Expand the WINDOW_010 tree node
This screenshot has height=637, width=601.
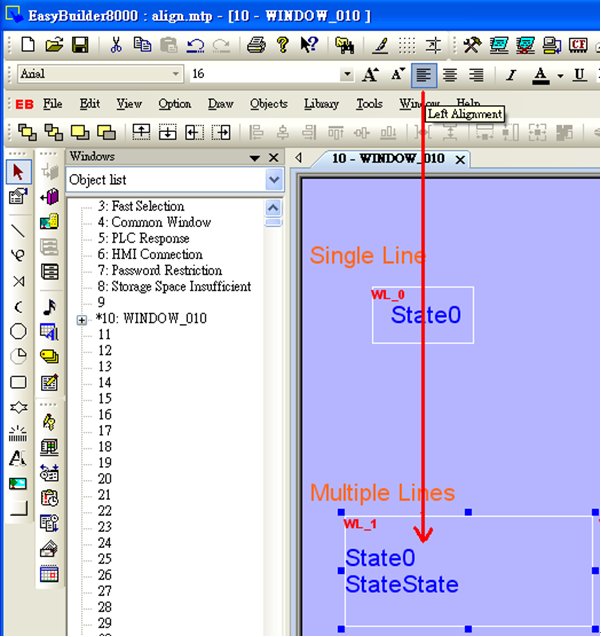pos(82,320)
